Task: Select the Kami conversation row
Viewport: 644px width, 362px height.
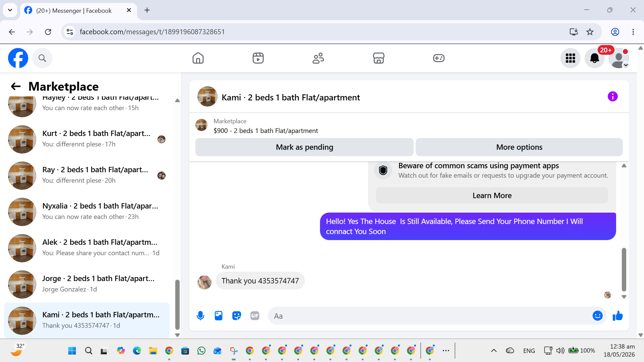Action: (87, 320)
